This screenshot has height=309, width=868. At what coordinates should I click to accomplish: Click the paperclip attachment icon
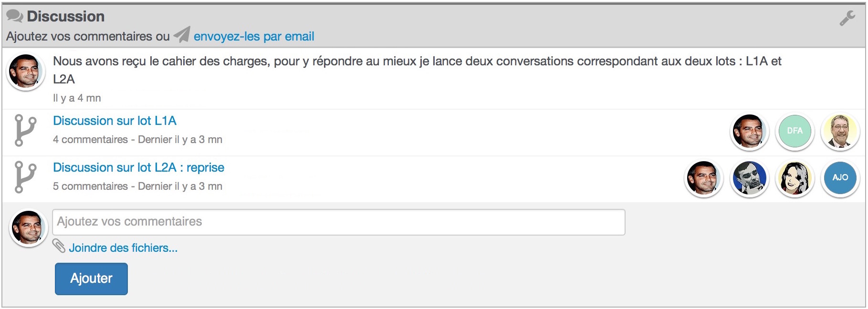59,246
